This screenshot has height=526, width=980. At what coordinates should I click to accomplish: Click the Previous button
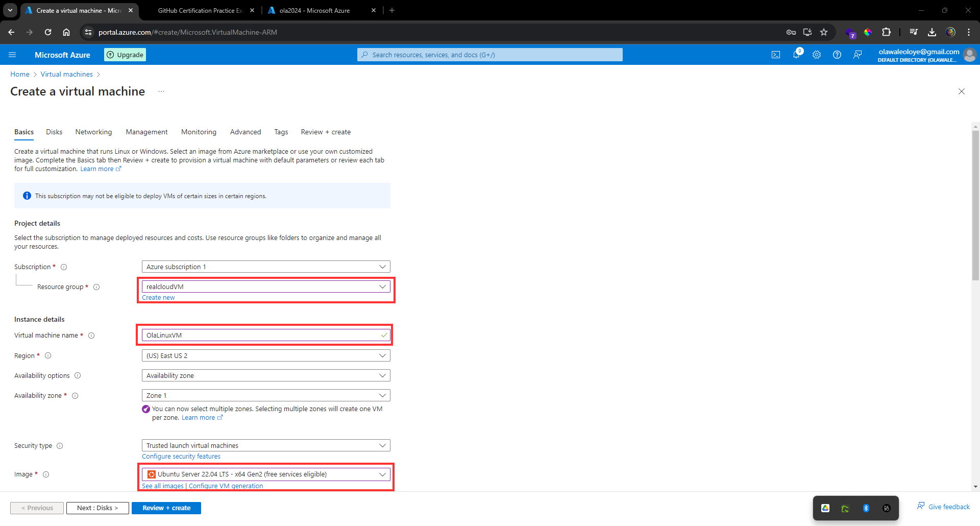tap(37, 508)
